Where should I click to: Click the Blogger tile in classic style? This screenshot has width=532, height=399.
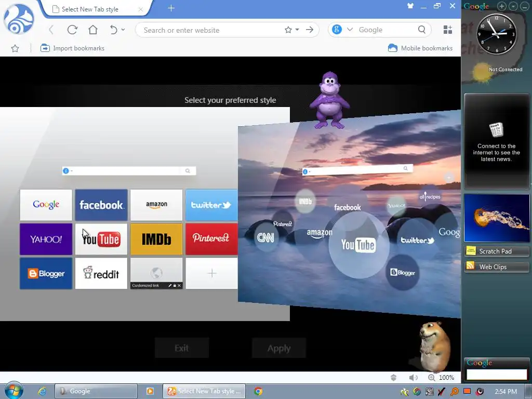pos(46,273)
